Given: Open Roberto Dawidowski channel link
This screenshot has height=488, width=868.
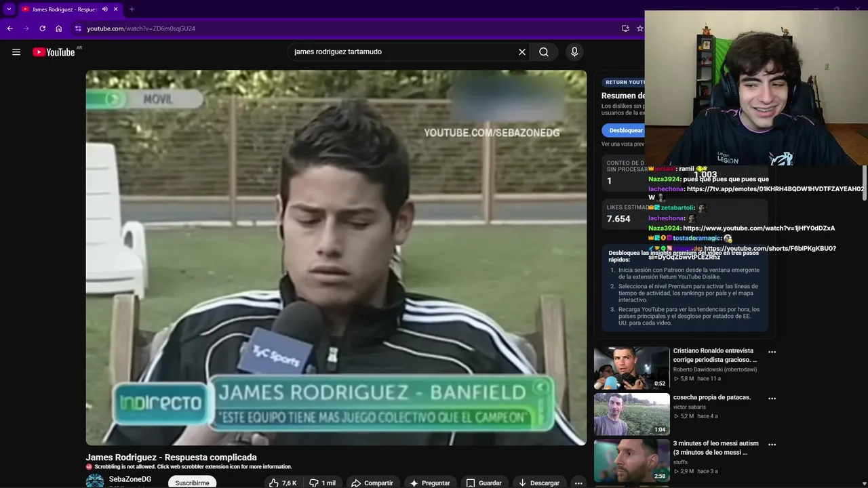Looking at the screenshot, I should point(715,369).
